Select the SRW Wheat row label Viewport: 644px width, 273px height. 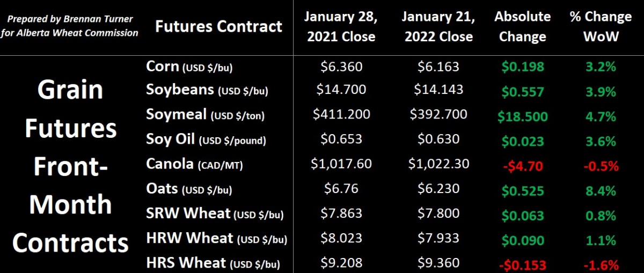click(x=215, y=213)
